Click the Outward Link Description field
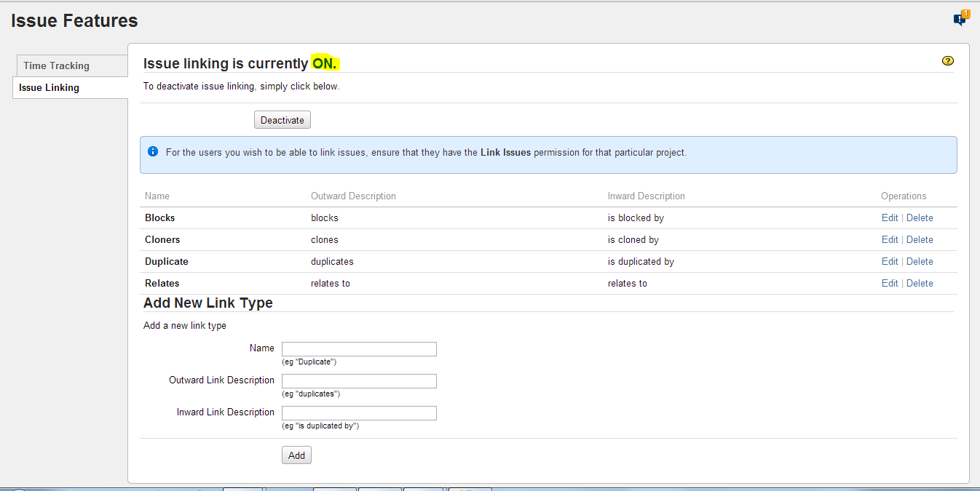 click(x=359, y=381)
